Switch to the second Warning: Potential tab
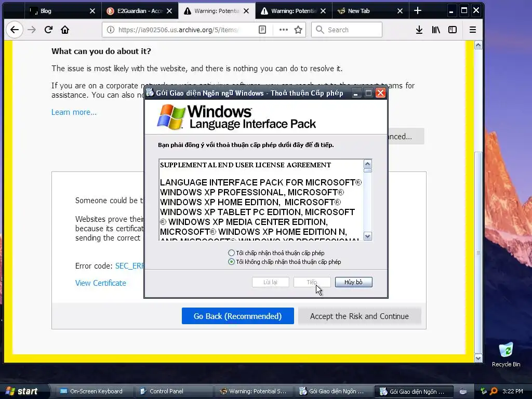532x399 pixels. tap(294, 11)
